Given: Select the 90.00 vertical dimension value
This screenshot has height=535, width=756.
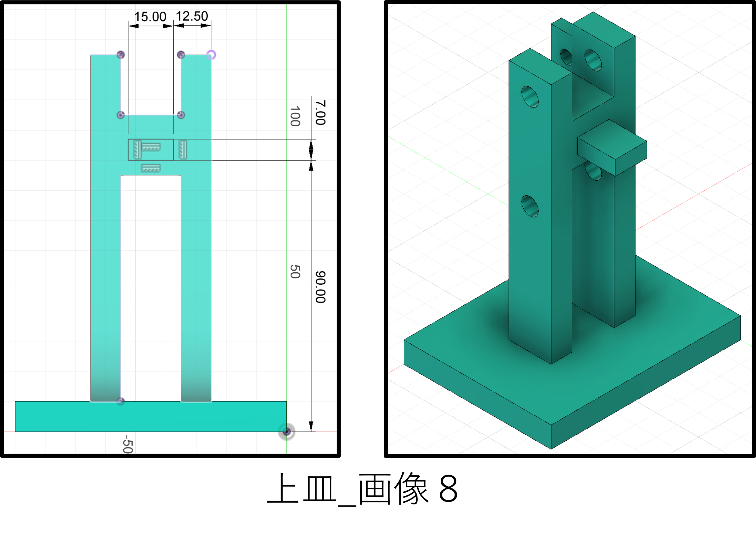Looking at the screenshot, I should [320, 287].
